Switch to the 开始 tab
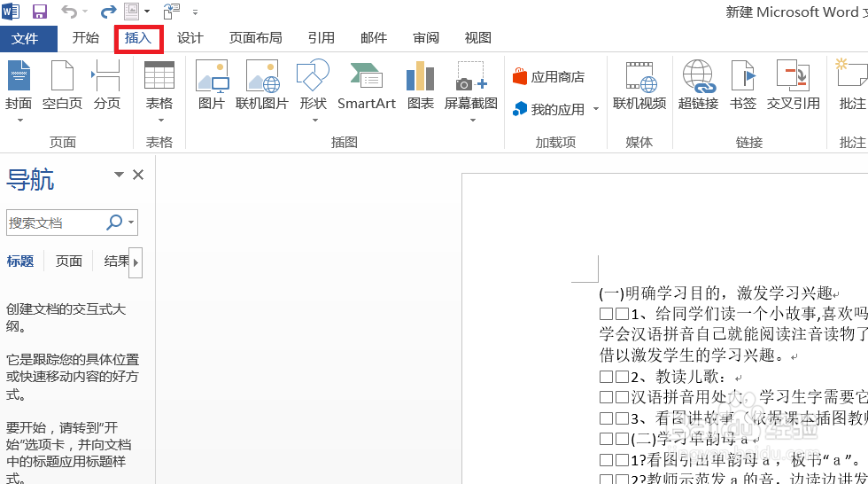 coord(86,37)
